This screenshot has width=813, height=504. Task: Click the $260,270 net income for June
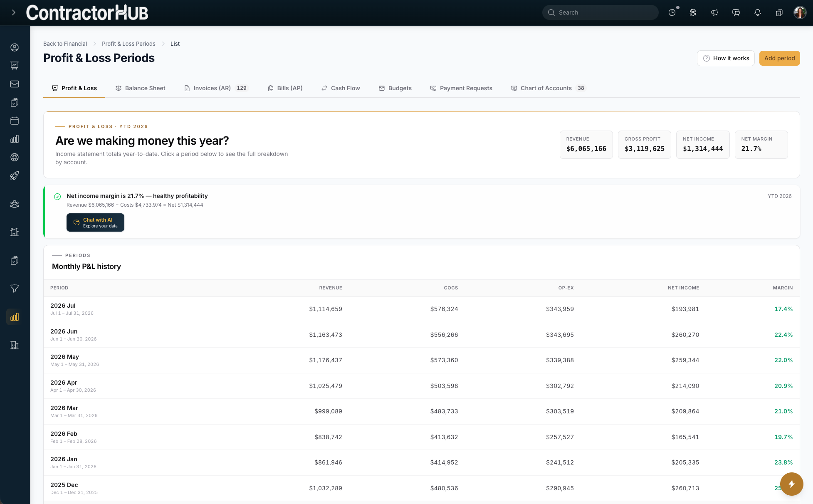tap(685, 335)
